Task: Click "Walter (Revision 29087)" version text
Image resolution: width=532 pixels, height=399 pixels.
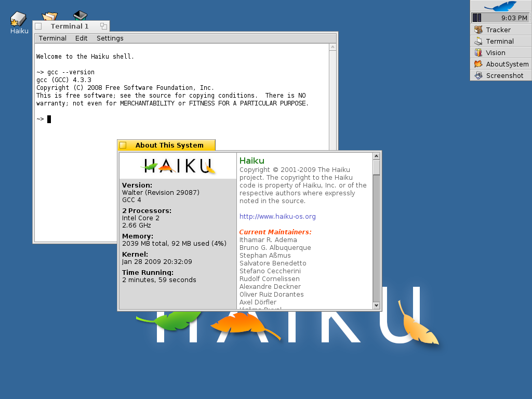Action: tap(161, 192)
